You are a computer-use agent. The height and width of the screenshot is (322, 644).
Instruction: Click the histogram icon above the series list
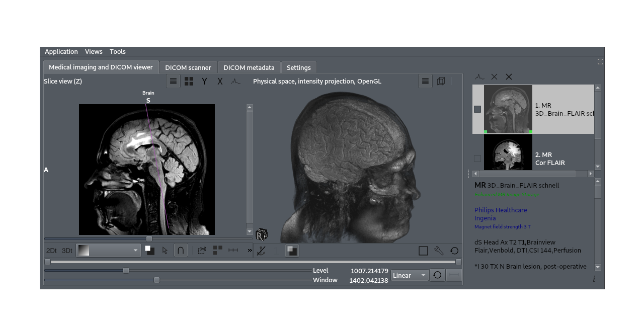click(x=479, y=76)
